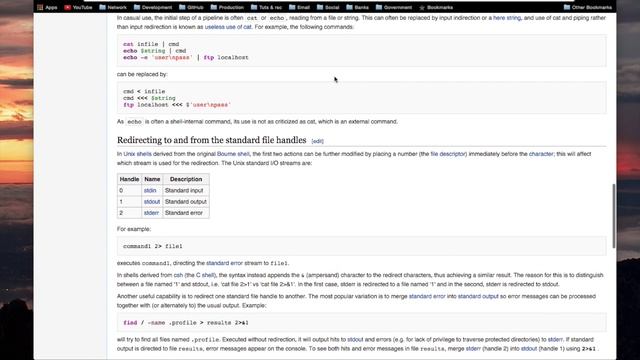Click the 'Standard error' table cell

pos(186,213)
